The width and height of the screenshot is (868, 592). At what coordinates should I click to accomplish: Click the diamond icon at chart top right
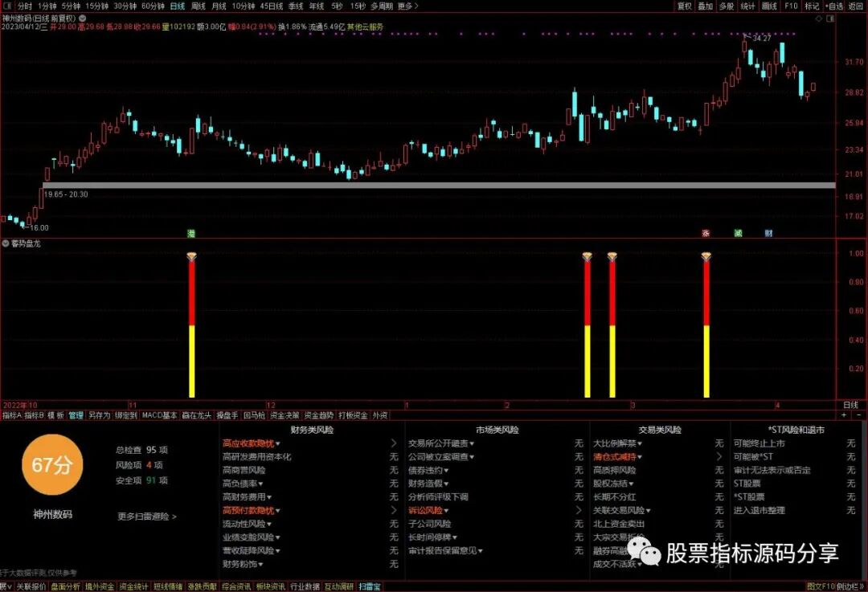[x=820, y=18]
